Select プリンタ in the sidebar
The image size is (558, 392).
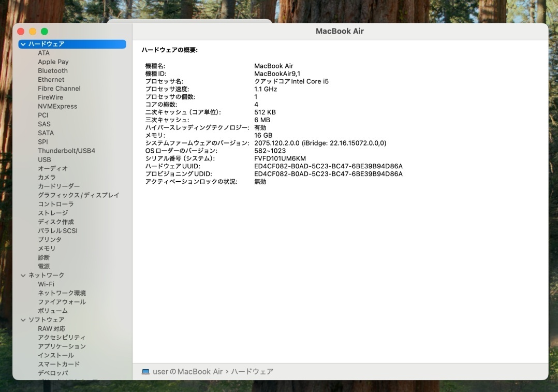pyautogui.click(x=50, y=240)
